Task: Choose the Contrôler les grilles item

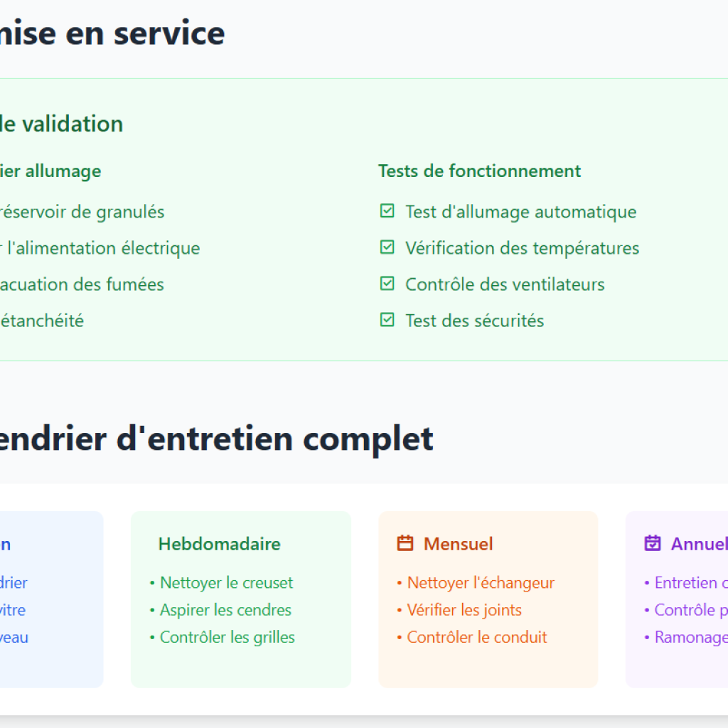Action: [x=226, y=637]
